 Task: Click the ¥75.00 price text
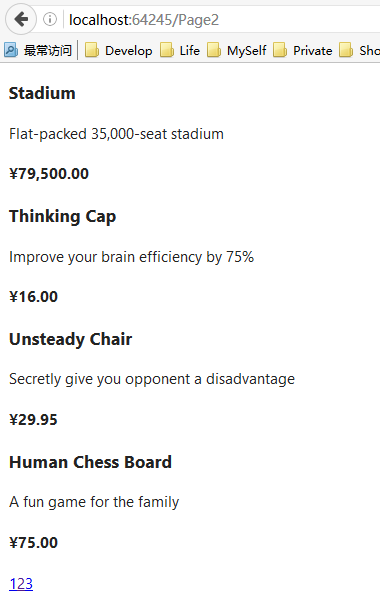33,542
